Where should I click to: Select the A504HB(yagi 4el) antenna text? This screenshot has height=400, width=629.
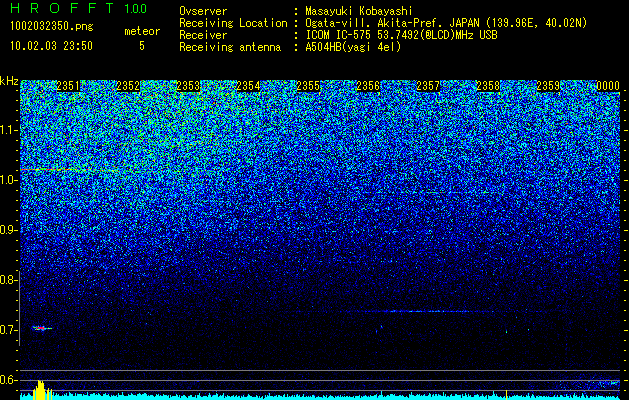(x=353, y=47)
